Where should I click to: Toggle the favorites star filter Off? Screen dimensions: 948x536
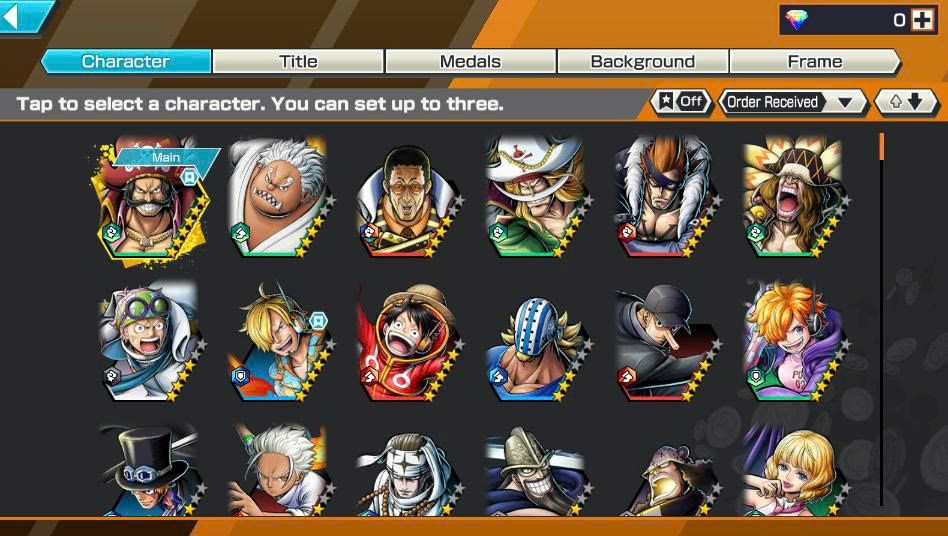[x=681, y=102]
